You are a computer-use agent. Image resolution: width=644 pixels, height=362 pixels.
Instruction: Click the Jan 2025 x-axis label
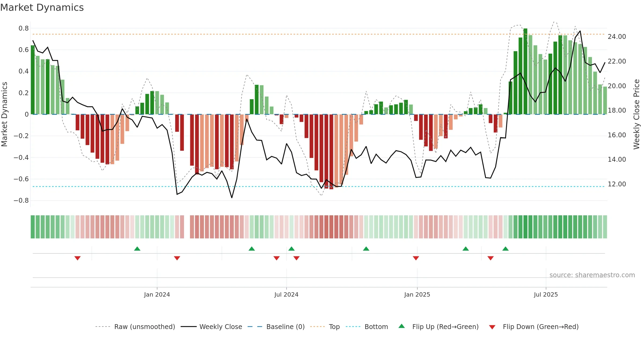pyautogui.click(x=417, y=294)
